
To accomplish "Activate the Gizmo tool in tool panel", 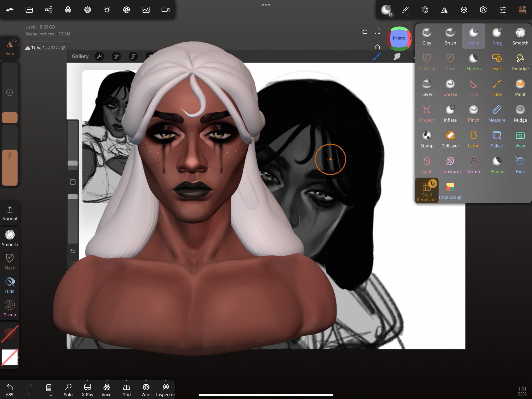I will click(x=473, y=165).
